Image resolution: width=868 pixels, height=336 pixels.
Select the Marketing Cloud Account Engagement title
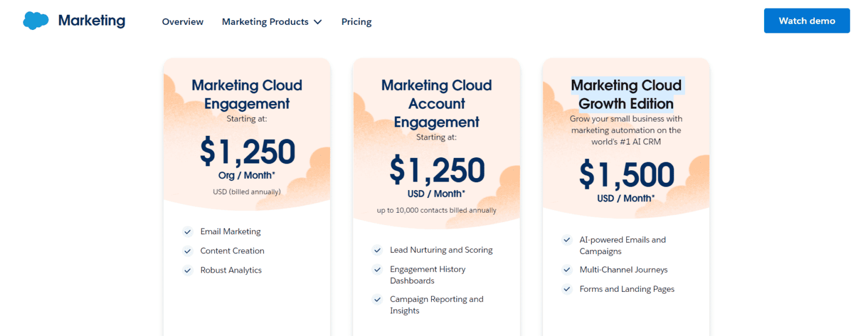[x=436, y=104]
